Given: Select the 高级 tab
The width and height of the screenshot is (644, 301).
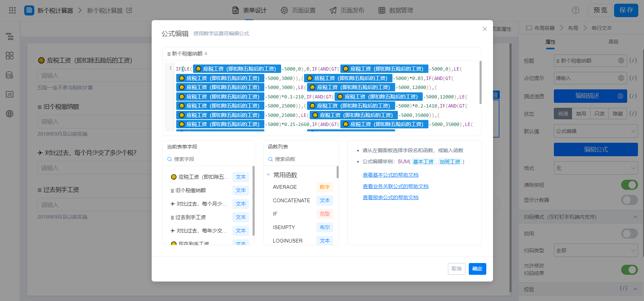Looking at the screenshot, I should pyautogui.click(x=613, y=42).
